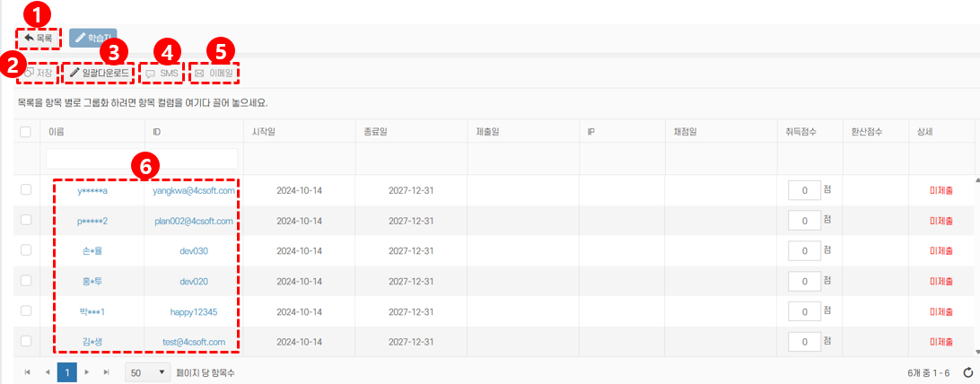This screenshot has width=980, height=384.
Task: Select page number 1 in the pager
Action: coord(66,372)
